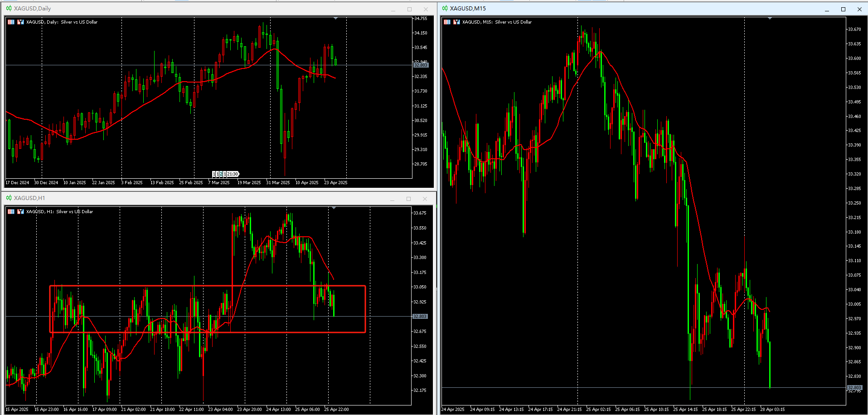Click the 32.803 price label on H1 chart
The image size is (868, 415).
[x=420, y=316]
